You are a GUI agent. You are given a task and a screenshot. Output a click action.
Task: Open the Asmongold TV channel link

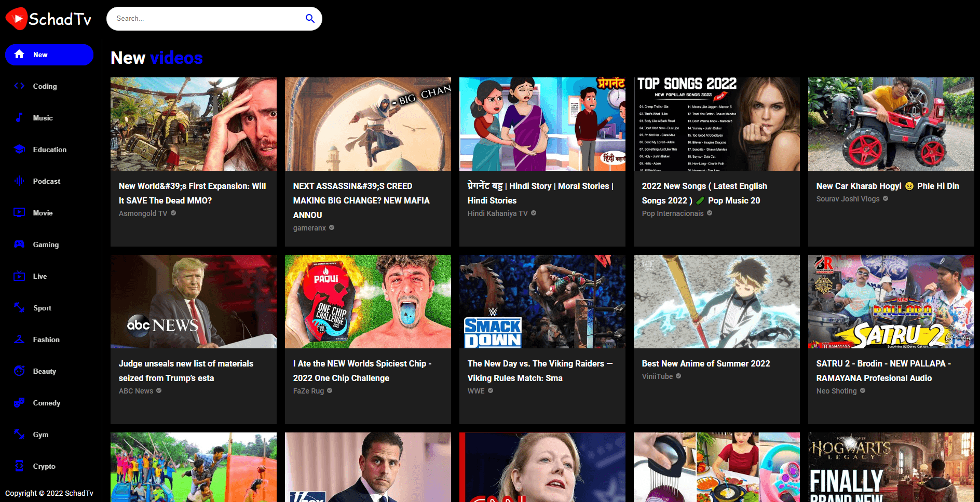coord(143,213)
